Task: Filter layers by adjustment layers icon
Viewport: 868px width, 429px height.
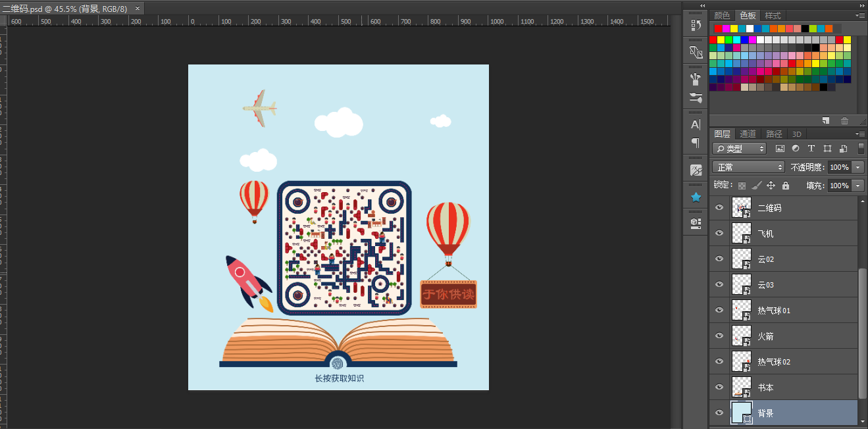Action: tap(796, 149)
